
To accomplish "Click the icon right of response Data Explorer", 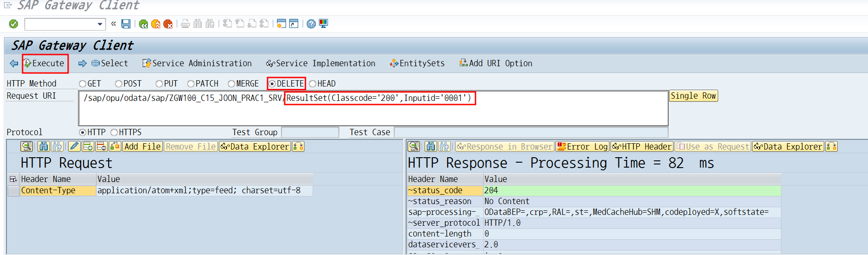I will [x=831, y=146].
